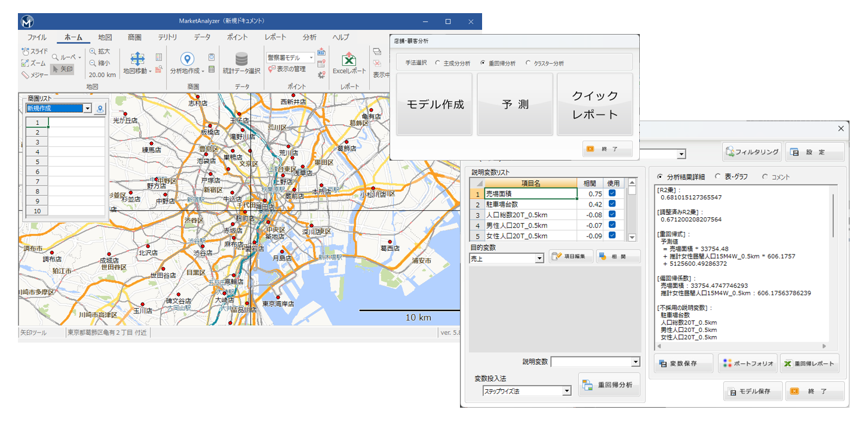Screen dimensions: 868x422
Task: Open the 警察署モデル point dropdown
Action: 311,58
